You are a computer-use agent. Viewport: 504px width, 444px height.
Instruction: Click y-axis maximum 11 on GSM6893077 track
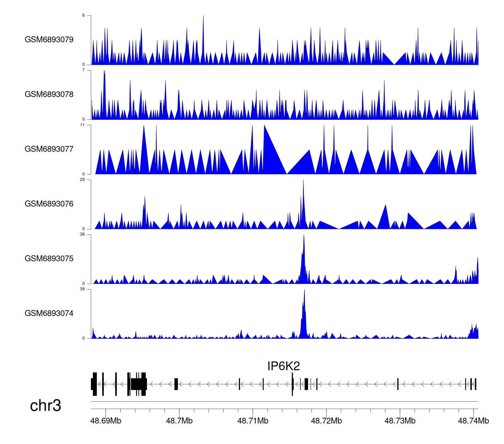82,125
